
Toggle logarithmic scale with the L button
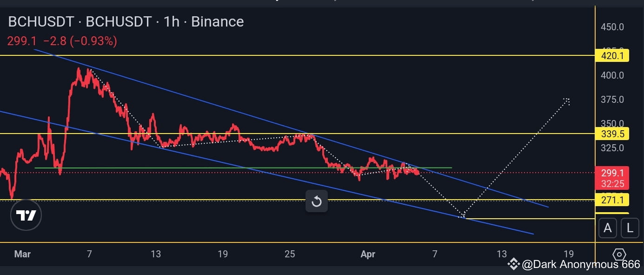pos(630,228)
